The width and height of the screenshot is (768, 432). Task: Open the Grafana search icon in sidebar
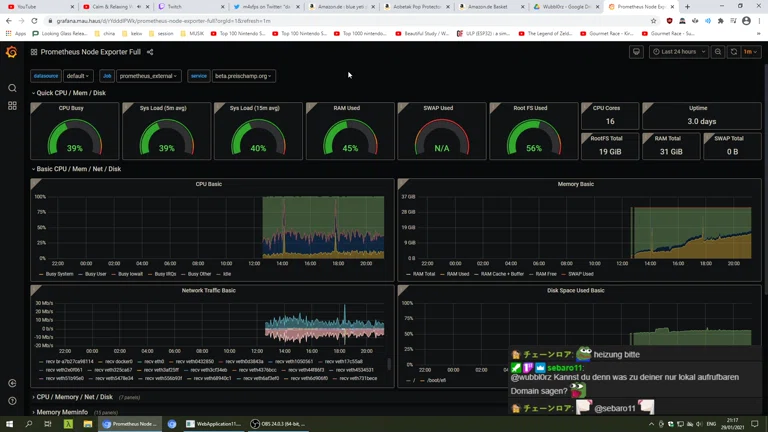12,88
